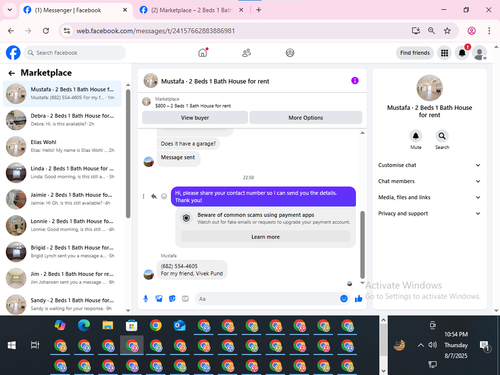The height and width of the screenshot is (375, 500).
Task: Click the More Options button
Action: point(306,118)
